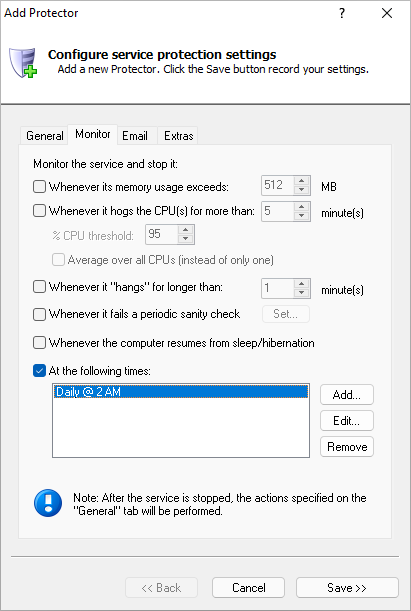This screenshot has height=611, width=411.
Task: Decrease memory usage limit with down arrow
Action: point(301,190)
